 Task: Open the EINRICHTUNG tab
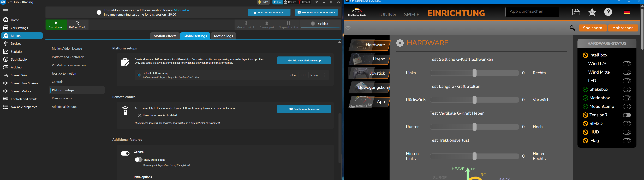(x=456, y=13)
